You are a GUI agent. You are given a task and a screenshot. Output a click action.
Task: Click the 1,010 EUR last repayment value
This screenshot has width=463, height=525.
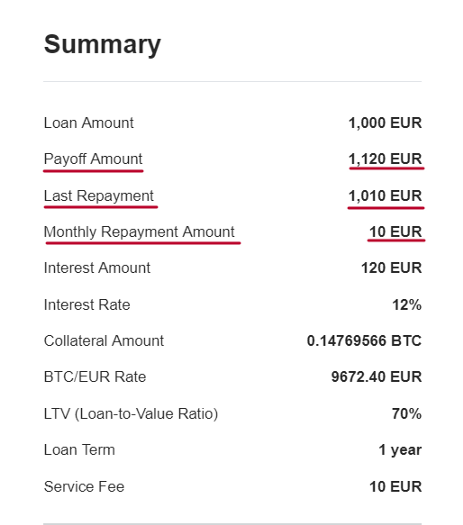[385, 196]
